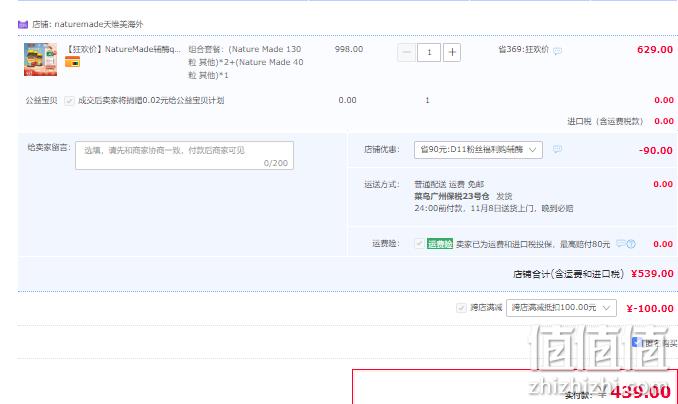The width and height of the screenshot is (678, 404).
Task: Click the 进口税（含运费税款） label
Action: [x=605, y=122]
